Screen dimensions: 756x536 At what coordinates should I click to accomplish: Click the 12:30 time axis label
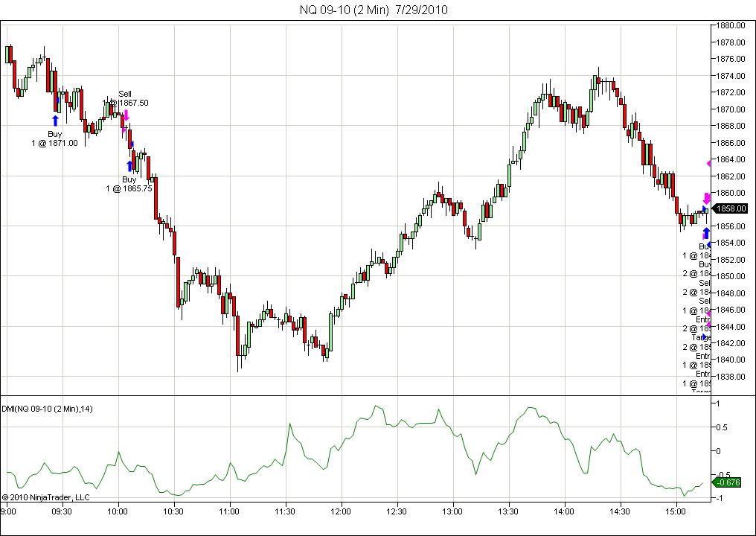click(397, 511)
